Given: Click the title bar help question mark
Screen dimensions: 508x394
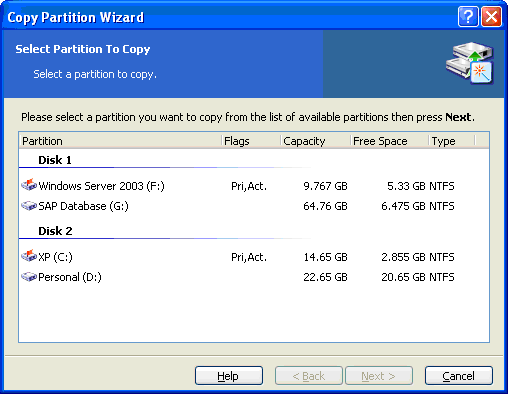Looking at the screenshot, I should coord(468,16).
